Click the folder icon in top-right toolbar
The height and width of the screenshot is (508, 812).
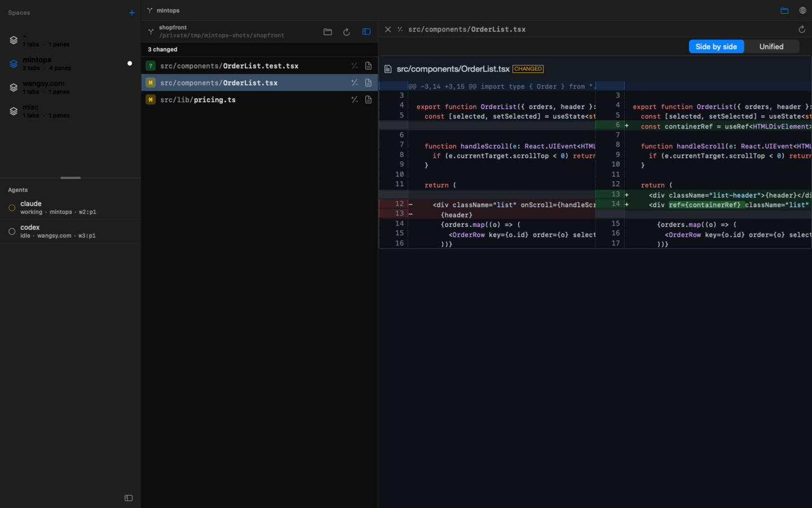[x=784, y=11]
